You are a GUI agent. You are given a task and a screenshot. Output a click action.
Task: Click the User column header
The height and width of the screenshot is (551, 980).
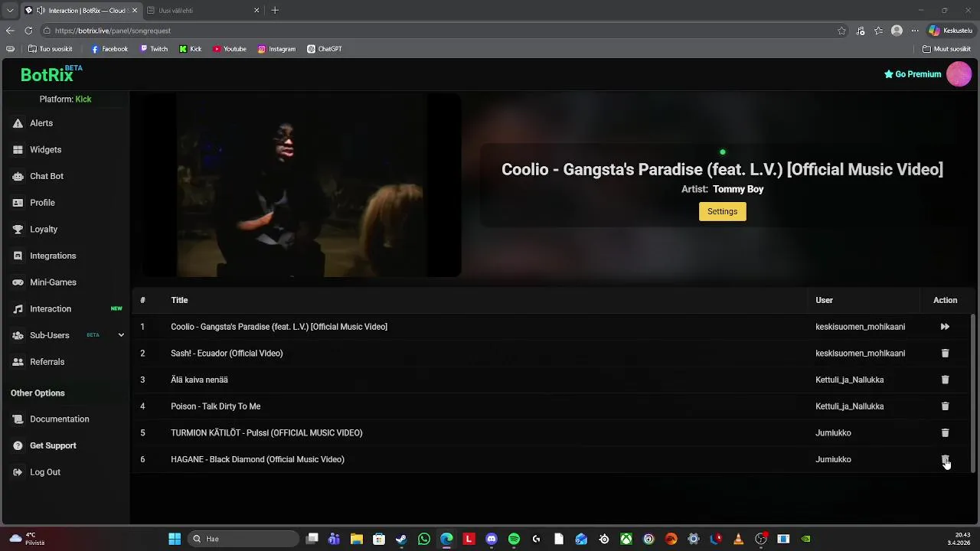coord(824,300)
